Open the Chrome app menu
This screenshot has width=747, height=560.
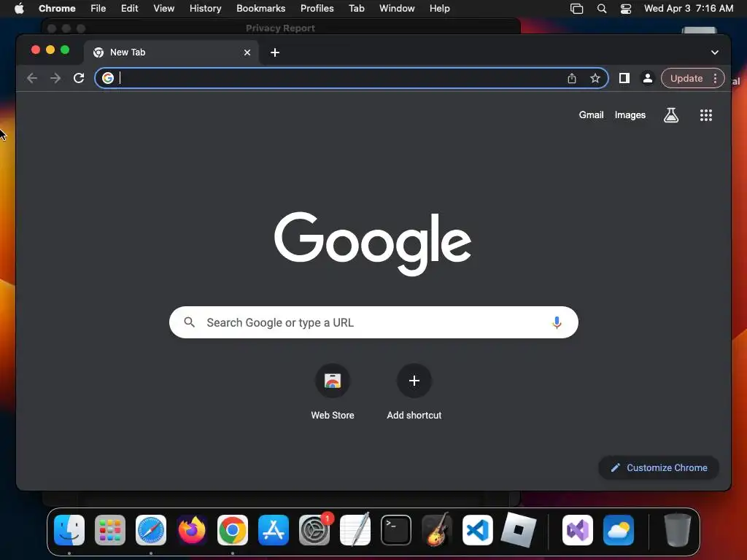point(57,9)
